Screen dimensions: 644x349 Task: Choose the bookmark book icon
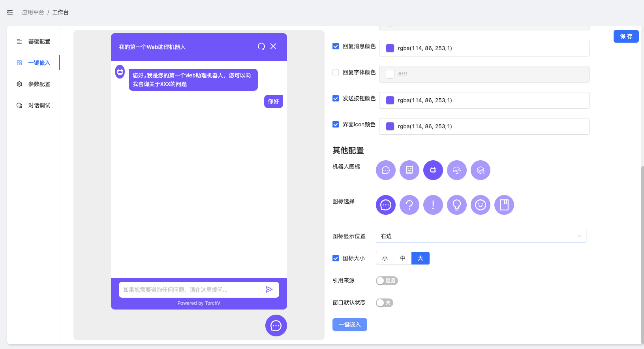coord(504,205)
